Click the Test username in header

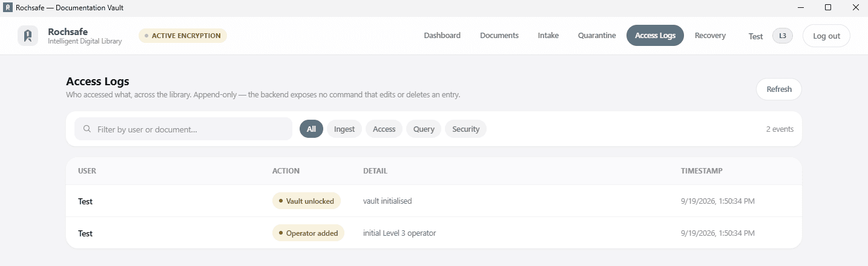755,36
